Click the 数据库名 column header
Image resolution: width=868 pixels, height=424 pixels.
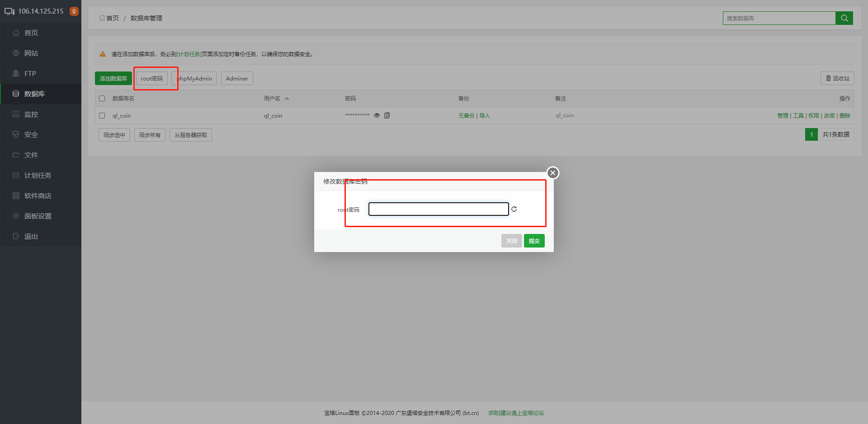[123, 98]
